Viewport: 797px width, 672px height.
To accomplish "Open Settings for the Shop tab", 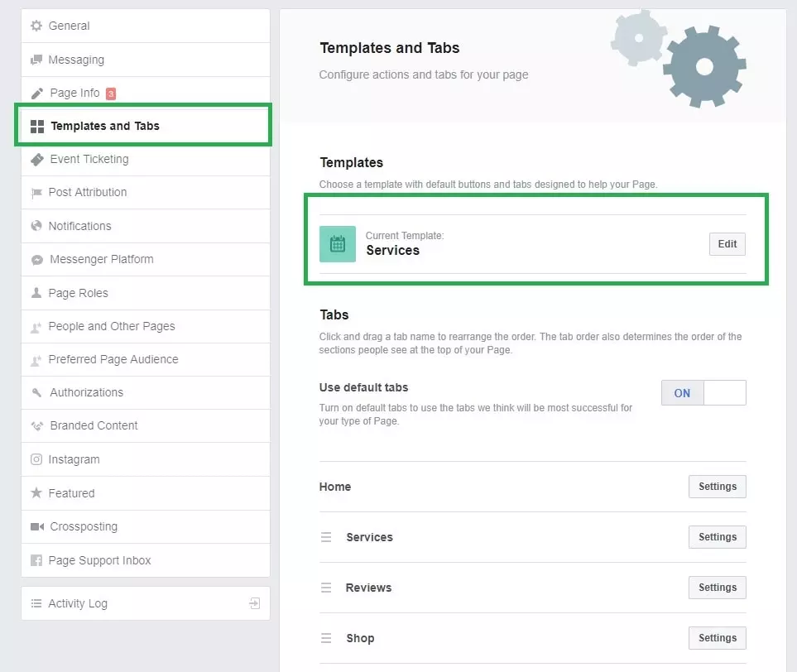I will tap(718, 638).
